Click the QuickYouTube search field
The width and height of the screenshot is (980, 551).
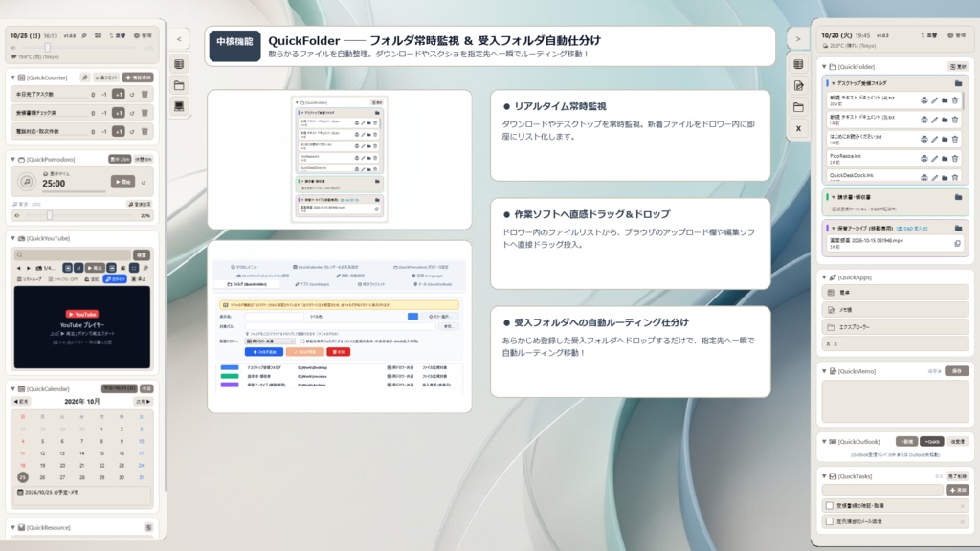(x=72, y=254)
